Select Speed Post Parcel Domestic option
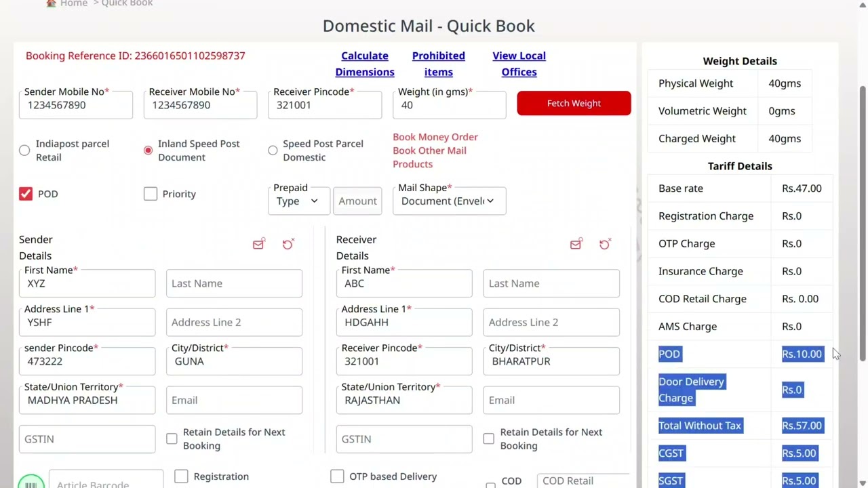Screen dimensions: 868x488 tap(273, 150)
